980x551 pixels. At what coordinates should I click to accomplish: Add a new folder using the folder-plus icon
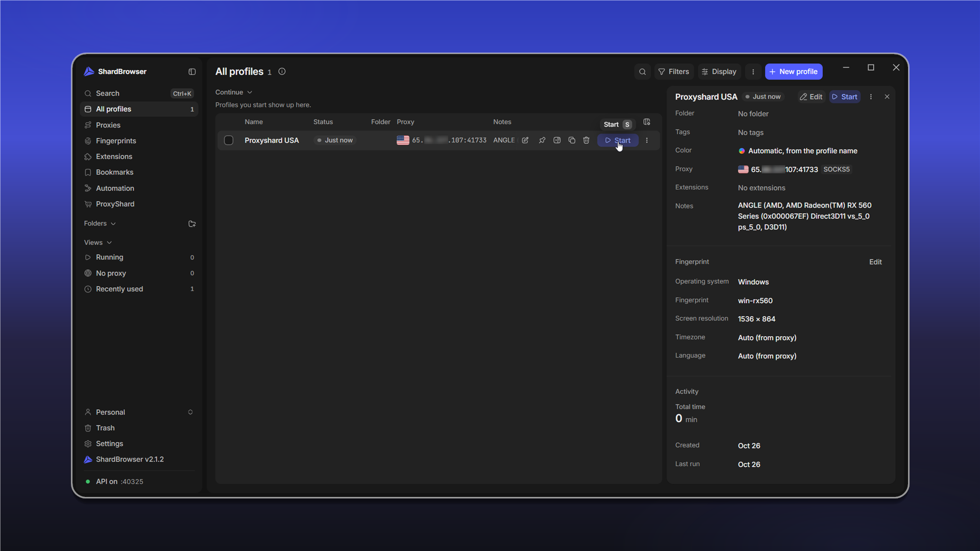click(x=192, y=223)
